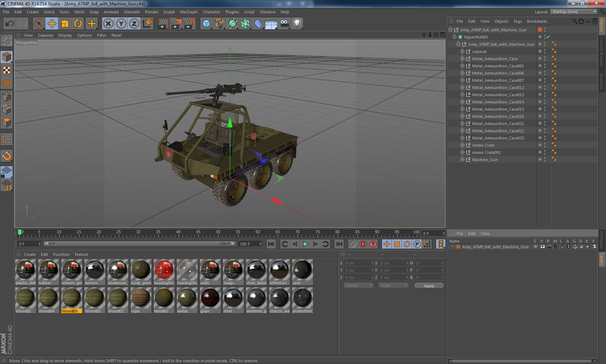Collapse the HyperNURBS tree node
The image size is (606, 364).
pos(454,37)
